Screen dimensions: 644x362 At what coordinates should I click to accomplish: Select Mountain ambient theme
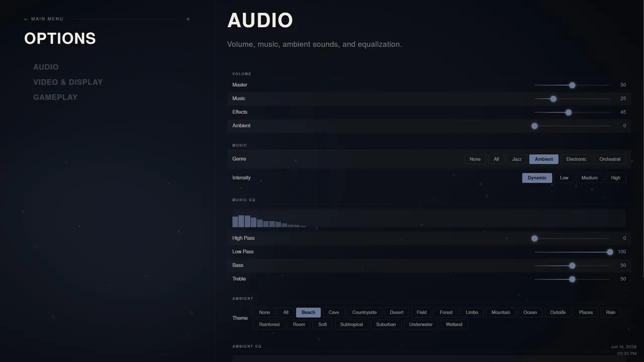501,312
